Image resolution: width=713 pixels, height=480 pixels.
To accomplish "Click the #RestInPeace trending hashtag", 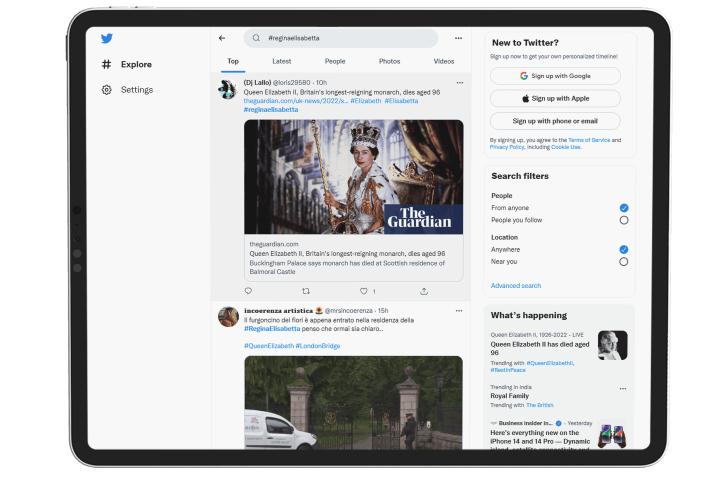I will tap(508, 370).
